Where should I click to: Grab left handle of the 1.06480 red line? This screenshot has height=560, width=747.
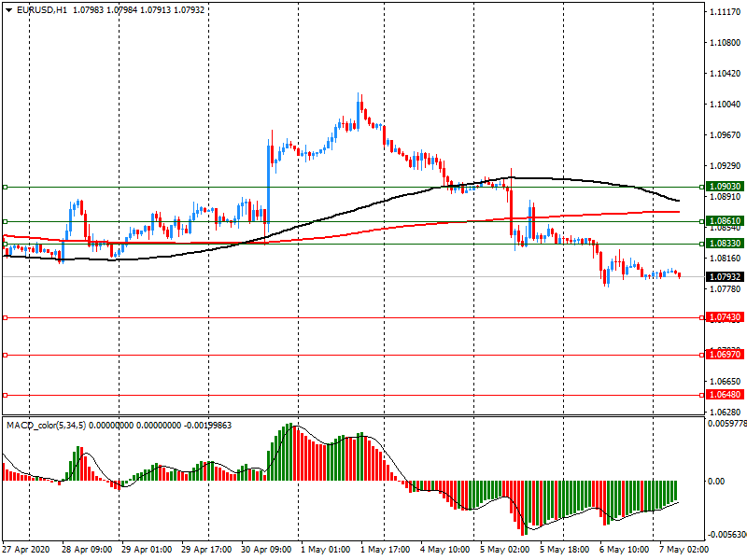coord(6,395)
